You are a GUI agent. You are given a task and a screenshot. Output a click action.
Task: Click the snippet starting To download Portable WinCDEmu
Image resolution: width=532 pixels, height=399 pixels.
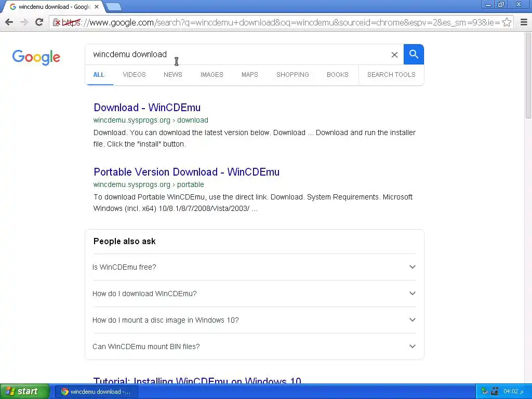tap(253, 203)
